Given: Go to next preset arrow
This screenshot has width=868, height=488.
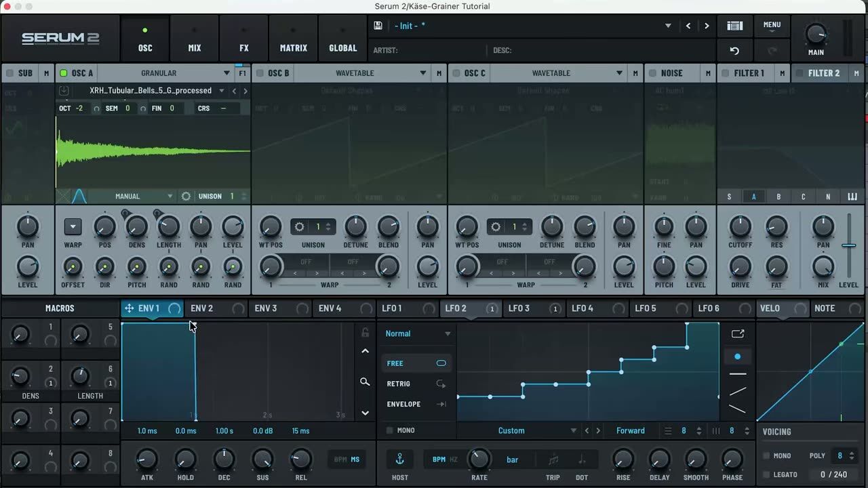Looking at the screenshot, I should (707, 26).
